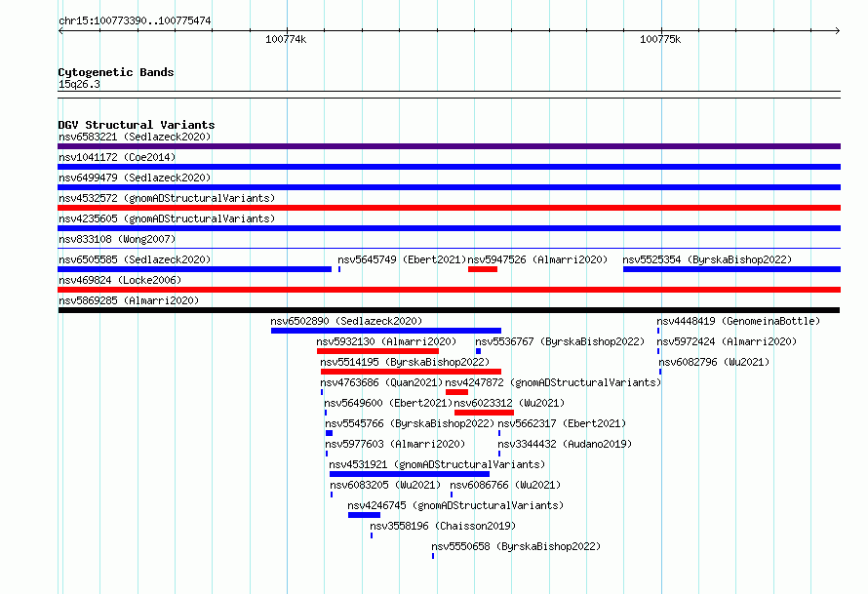Select the red bar under nsv6023312

[x=484, y=413]
